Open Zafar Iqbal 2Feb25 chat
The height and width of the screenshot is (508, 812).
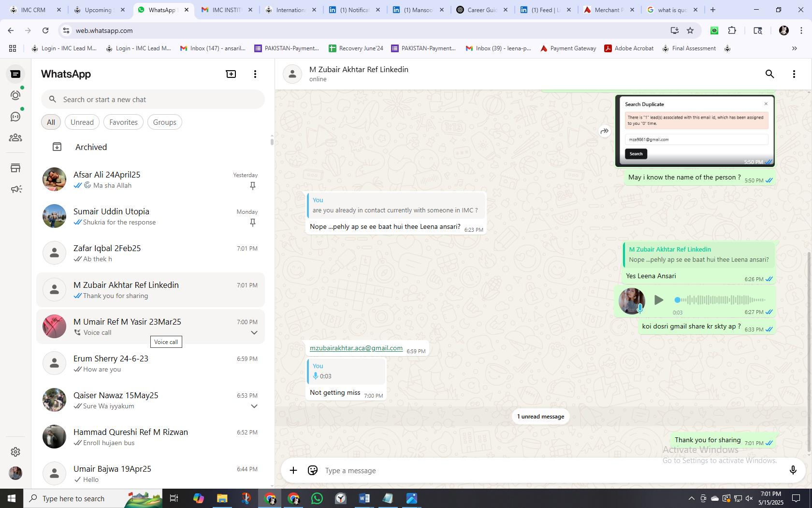point(151,253)
